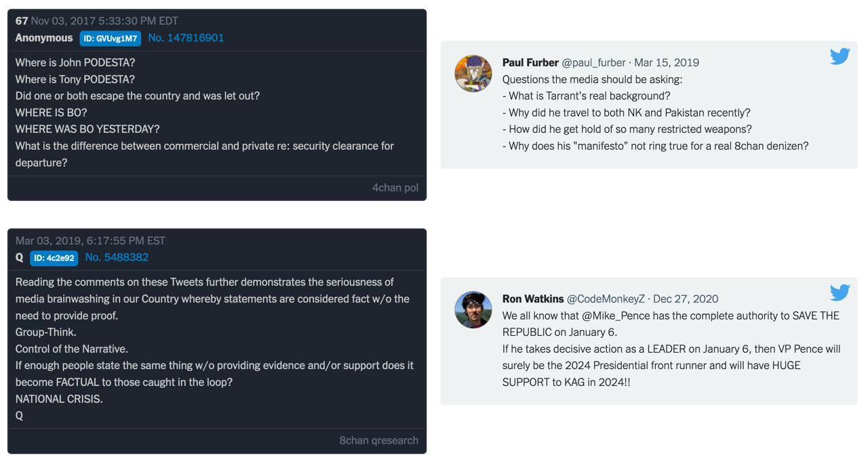This screenshot has height=466, width=868.
Task: Open Ron Watkins' profile avatar
Action: (473, 310)
